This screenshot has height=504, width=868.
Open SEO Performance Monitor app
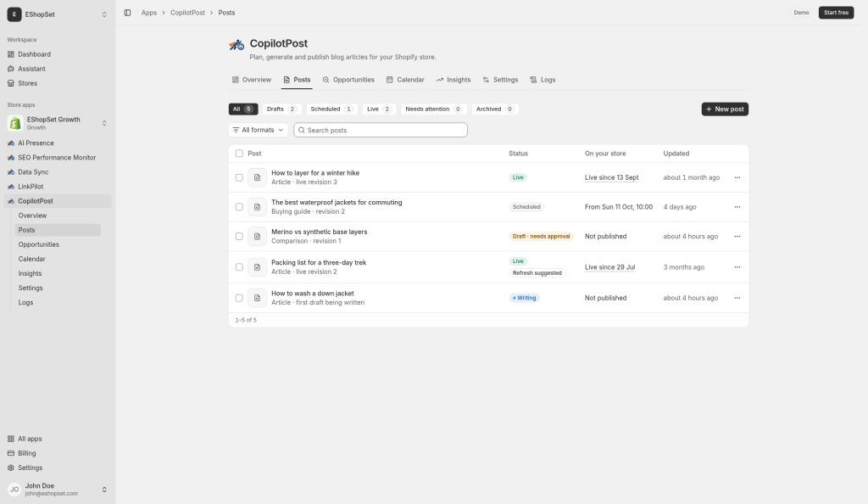[x=58, y=157]
